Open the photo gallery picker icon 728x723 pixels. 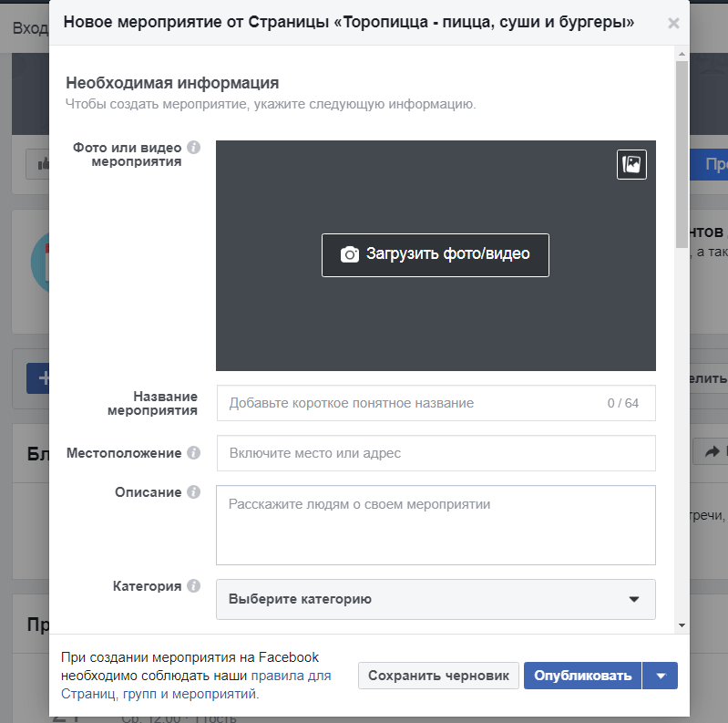coord(631,164)
